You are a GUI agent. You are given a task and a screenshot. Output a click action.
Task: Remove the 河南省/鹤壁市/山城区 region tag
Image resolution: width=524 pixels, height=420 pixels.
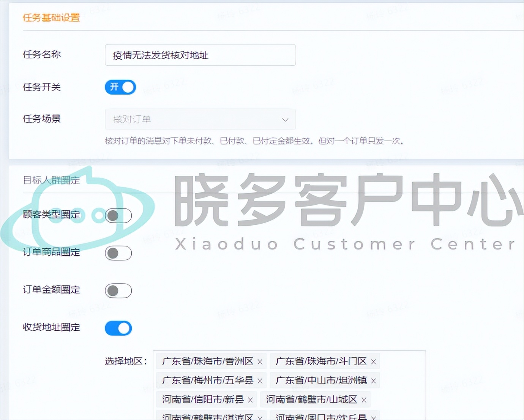363,400
